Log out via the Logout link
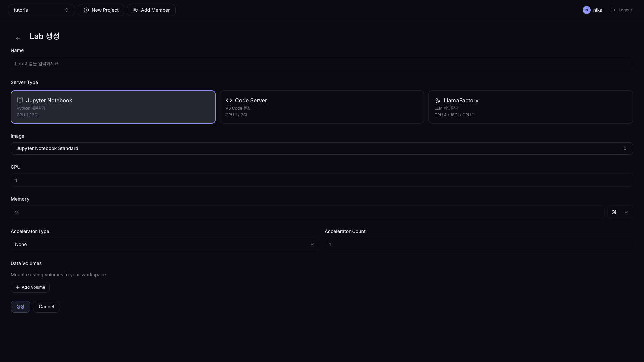Image resolution: width=644 pixels, height=362 pixels. click(621, 10)
